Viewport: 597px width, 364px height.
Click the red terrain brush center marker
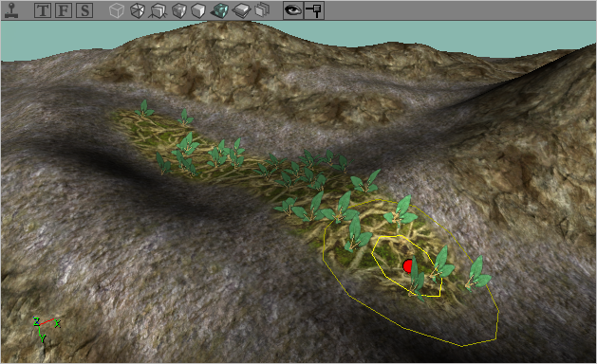point(408,265)
